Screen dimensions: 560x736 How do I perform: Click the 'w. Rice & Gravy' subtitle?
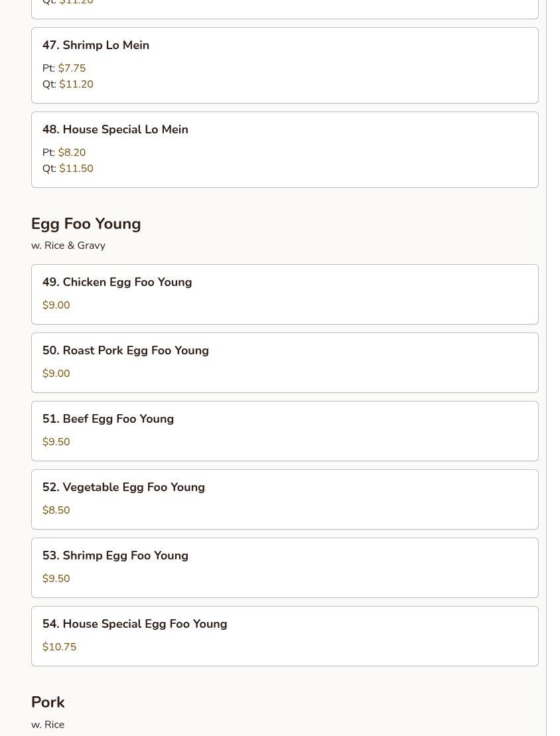(x=68, y=246)
